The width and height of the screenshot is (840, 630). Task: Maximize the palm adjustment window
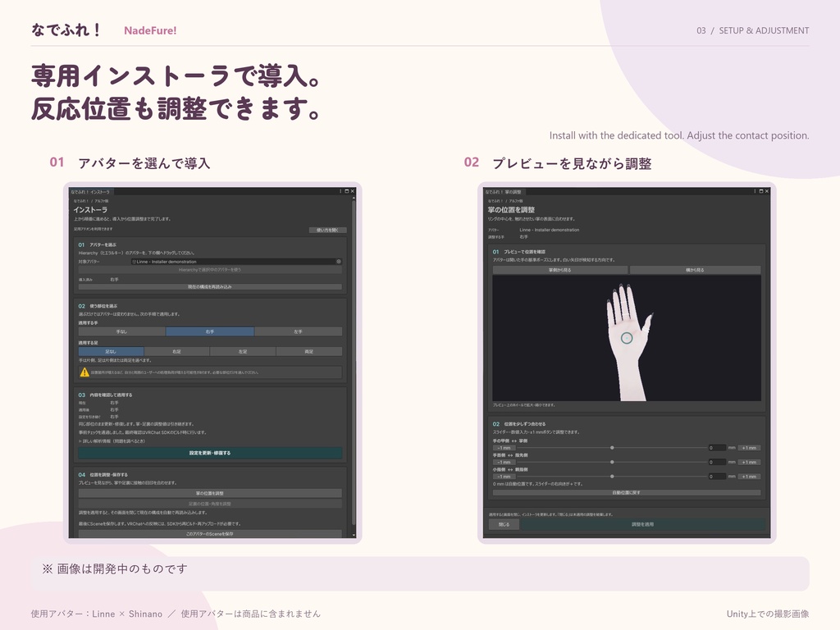pos(761,191)
